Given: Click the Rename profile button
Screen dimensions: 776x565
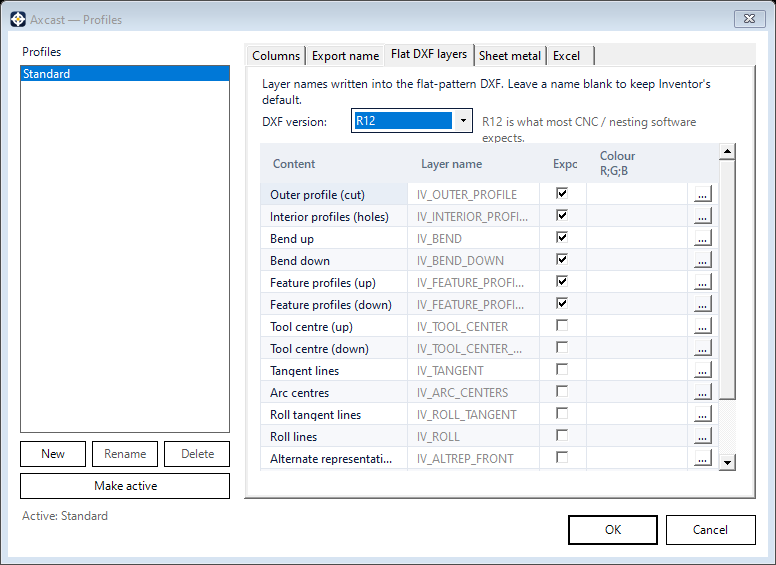Looking at the screenshot, I should 125,454.
